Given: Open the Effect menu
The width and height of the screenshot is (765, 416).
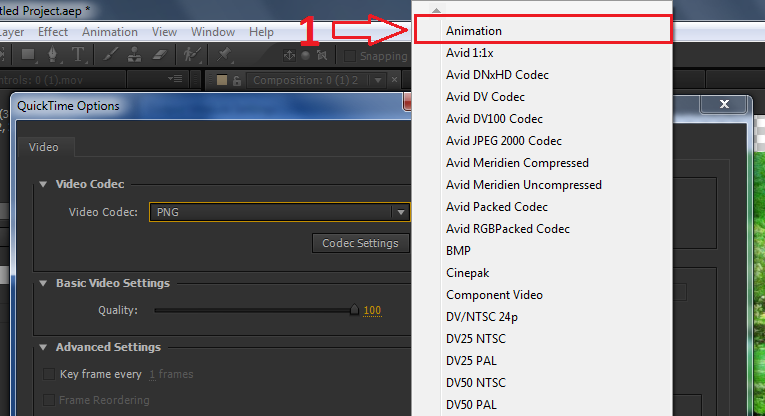Looking at the screenshot, I should pos(53,32).
